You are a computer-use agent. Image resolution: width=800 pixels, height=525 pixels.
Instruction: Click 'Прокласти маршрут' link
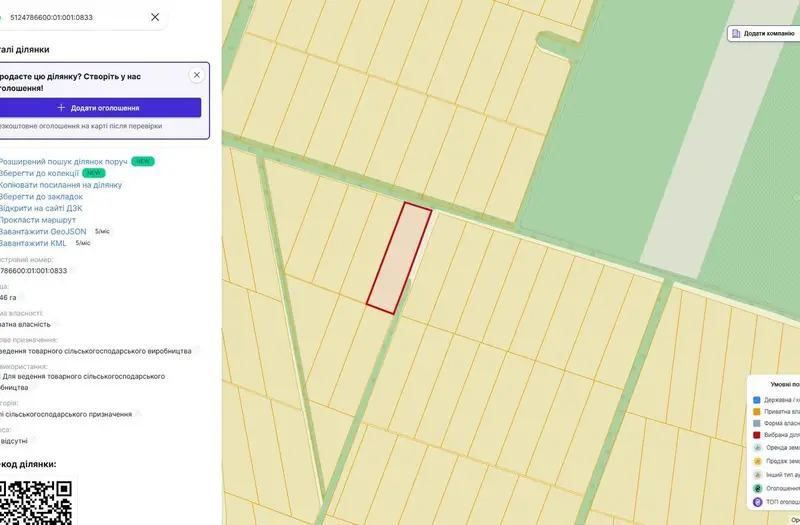pyautogui.click(x=37, y=220)
